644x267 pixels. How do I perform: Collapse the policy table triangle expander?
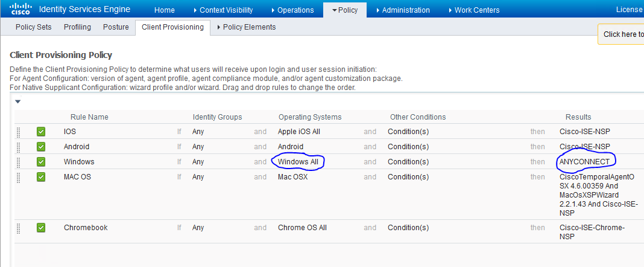point(17,101)
